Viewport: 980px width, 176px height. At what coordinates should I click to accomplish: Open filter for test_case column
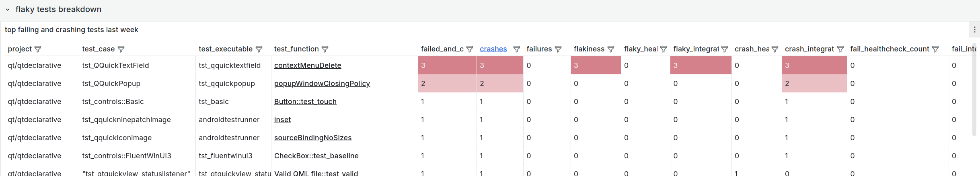click(x=121, y=49)
